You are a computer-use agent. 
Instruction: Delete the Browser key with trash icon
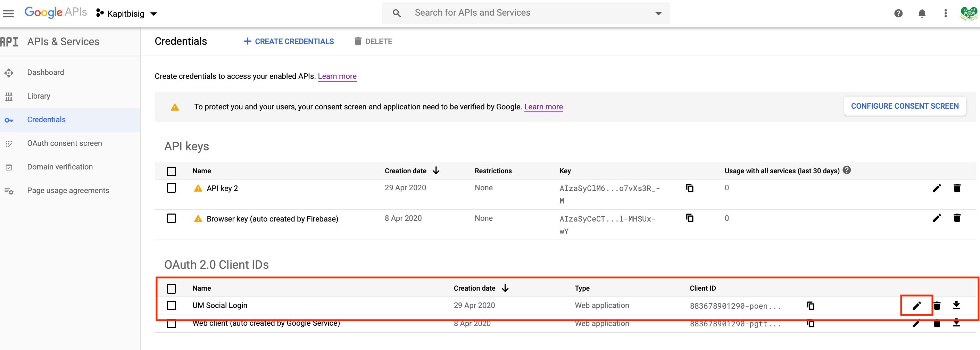pyautogui.click(x=957, y=218)
